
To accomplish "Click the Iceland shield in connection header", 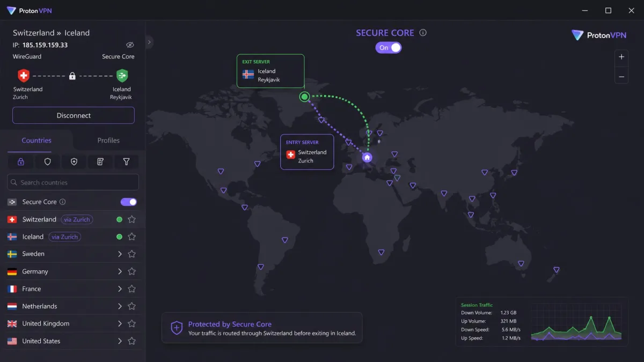I will (x=122, y=76).
